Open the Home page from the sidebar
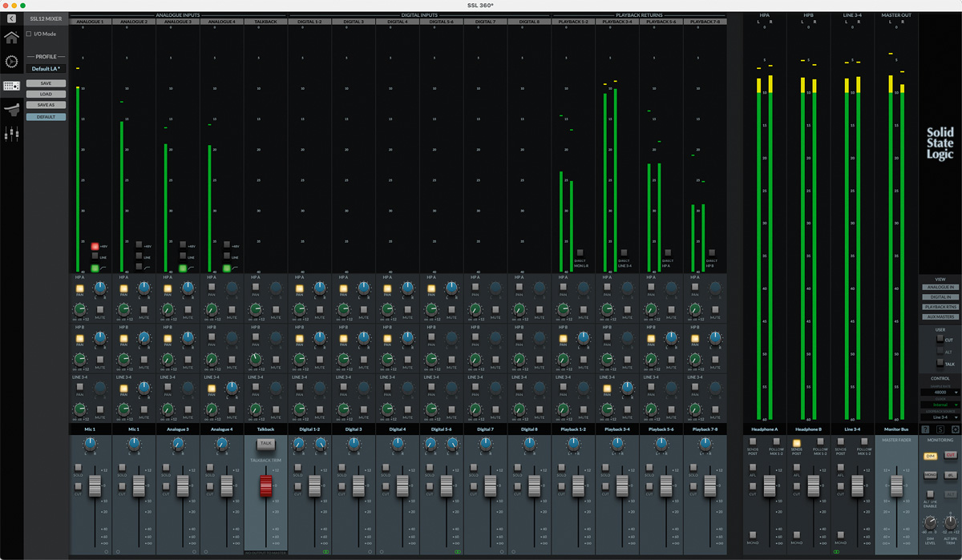 click(11, 37)
